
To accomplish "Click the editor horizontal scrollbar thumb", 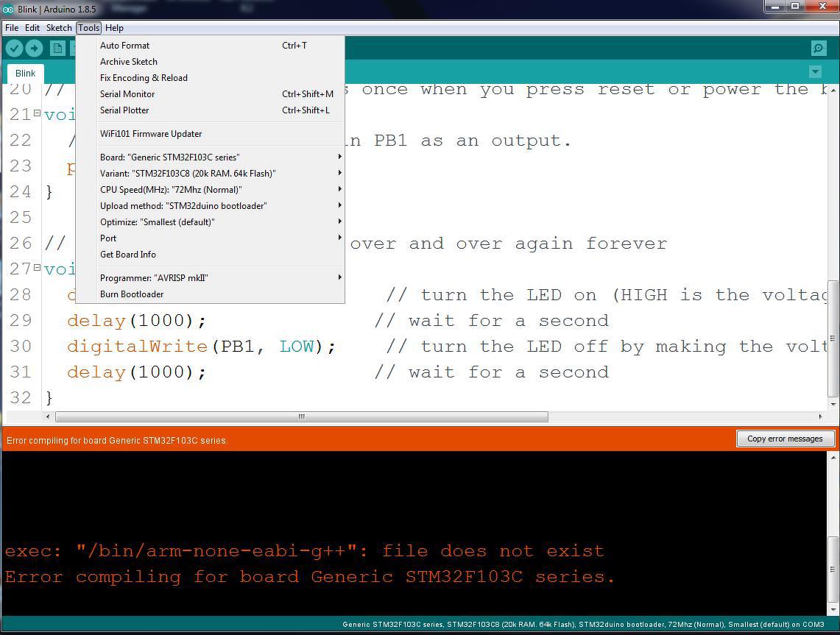I will click(302, 416).
